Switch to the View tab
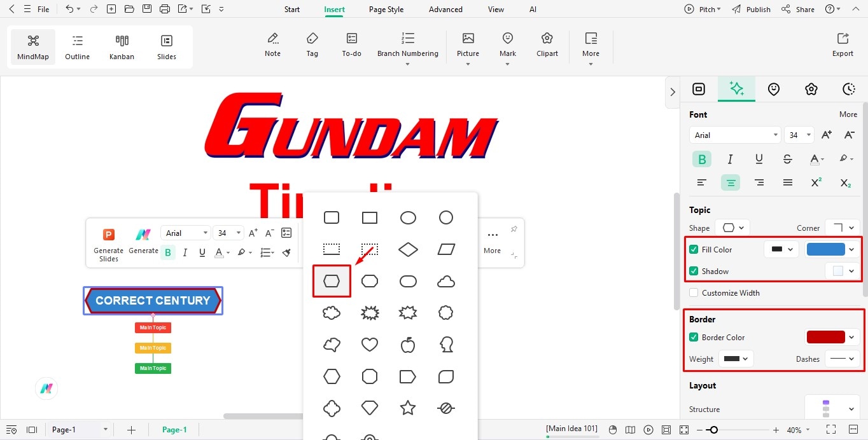Image resolution: width=868 pixels, height=440 pixels. (x=496, y=10)
